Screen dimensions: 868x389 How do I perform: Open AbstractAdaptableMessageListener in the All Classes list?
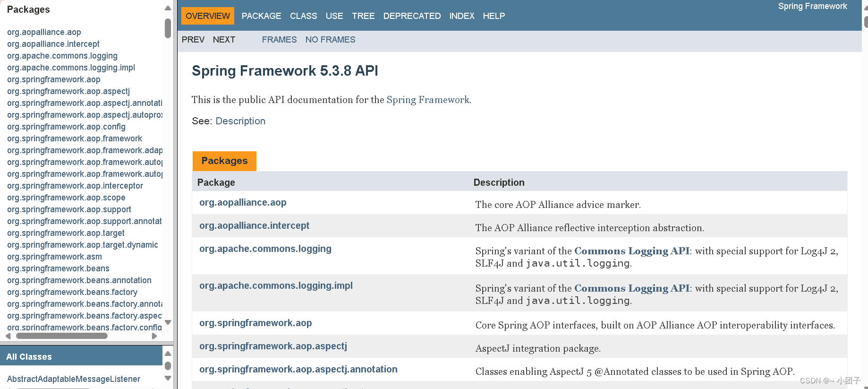click(x=74, y=379)
